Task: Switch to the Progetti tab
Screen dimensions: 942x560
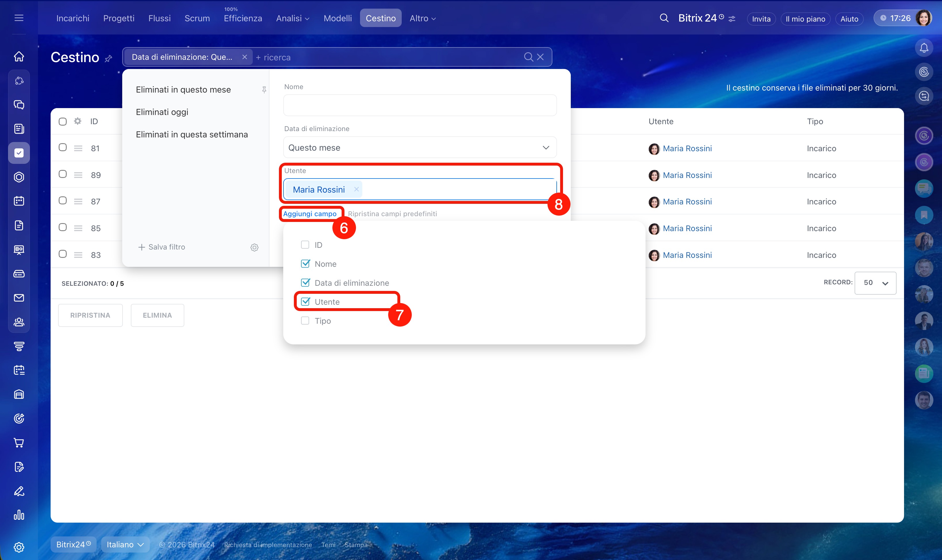Action: tap(118, 18)
